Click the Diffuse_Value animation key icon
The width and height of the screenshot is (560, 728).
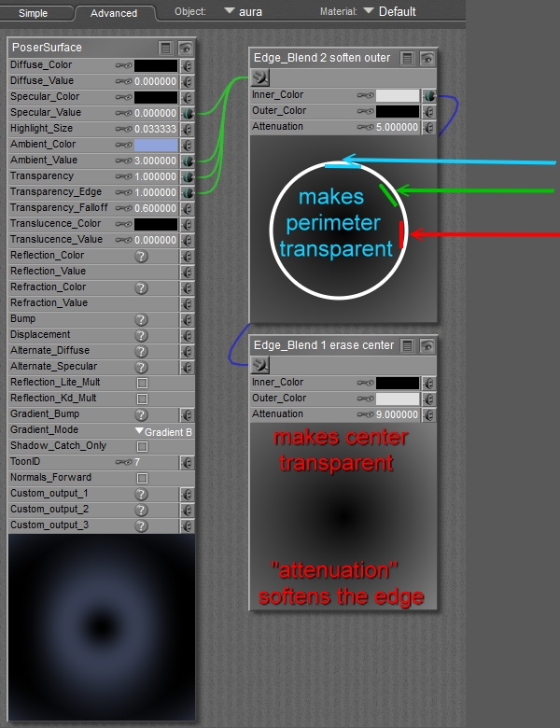pos(123,82)
